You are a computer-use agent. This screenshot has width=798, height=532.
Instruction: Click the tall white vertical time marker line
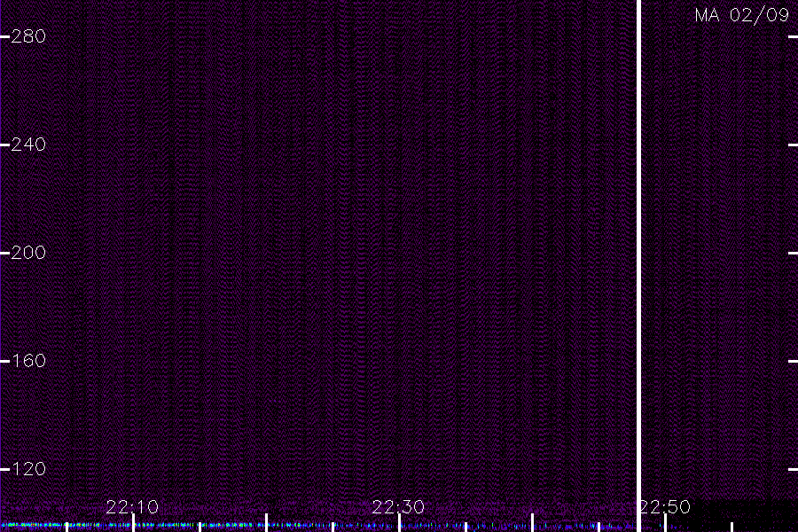click(x=638, y=266)
